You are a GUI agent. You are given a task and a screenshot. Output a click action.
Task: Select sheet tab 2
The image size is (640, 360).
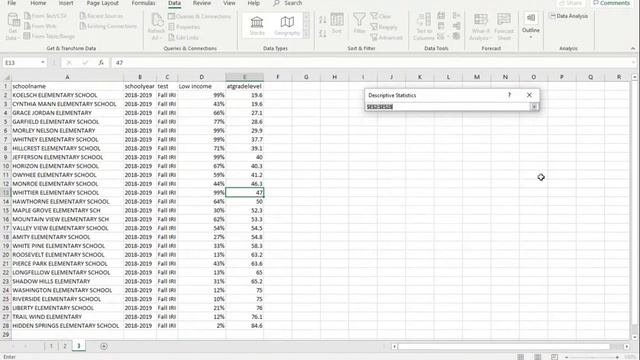click(64, 346)
